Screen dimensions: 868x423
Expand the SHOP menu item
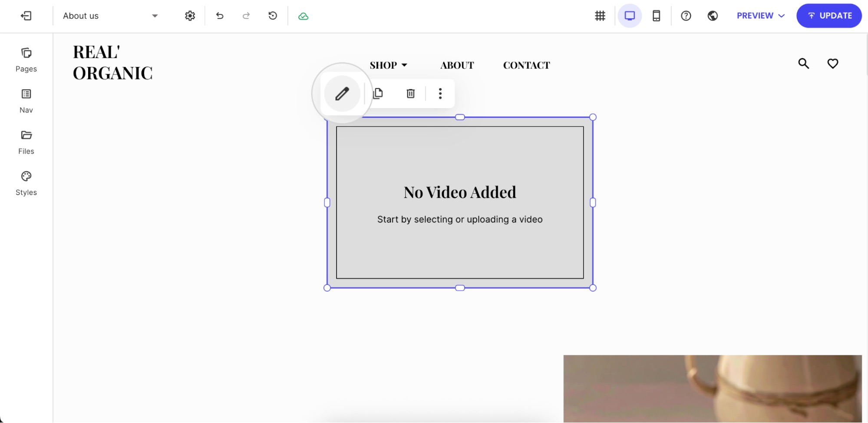389,65
